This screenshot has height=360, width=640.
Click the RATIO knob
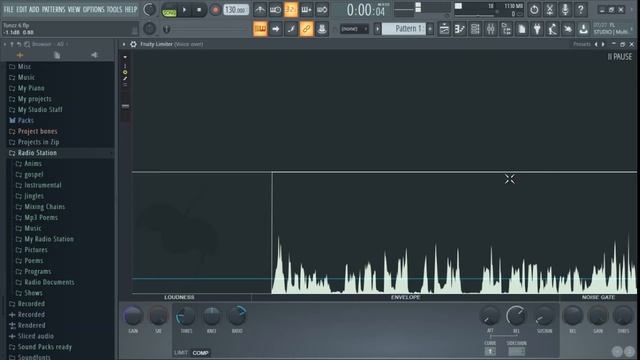(x=237, y=316)
